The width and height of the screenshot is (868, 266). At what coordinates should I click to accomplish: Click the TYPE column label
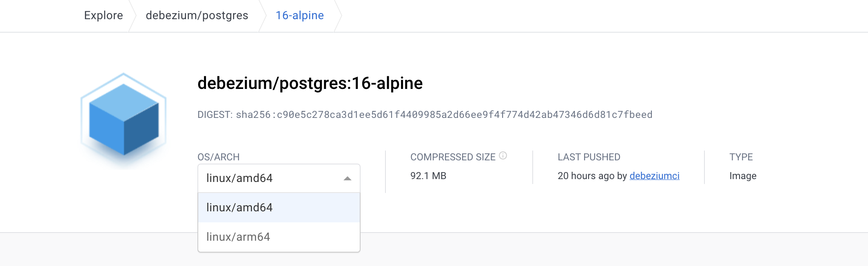[x=741, y=157]
